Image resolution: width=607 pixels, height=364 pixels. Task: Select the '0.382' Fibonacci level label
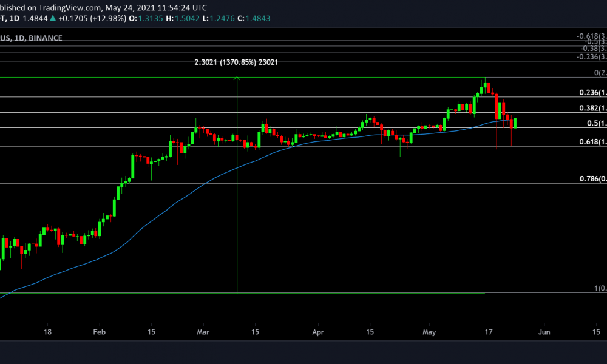pyautogui.click(x=593, y=108)
